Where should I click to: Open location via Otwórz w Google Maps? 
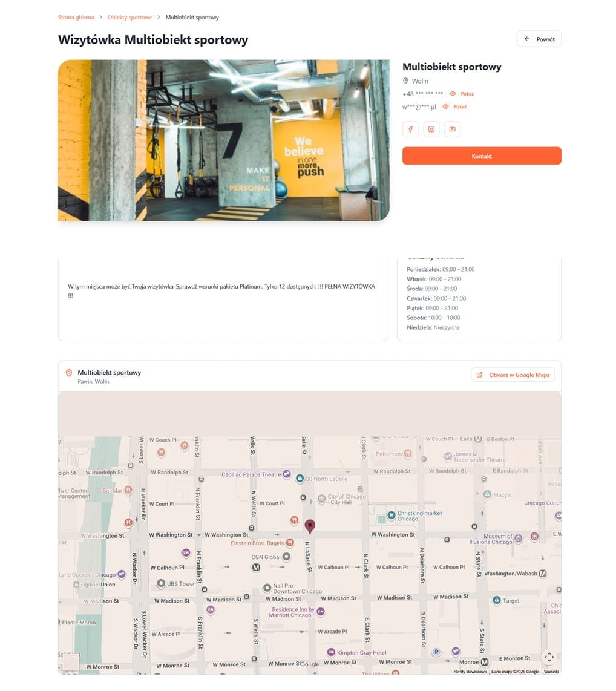[x=513, y=375]
